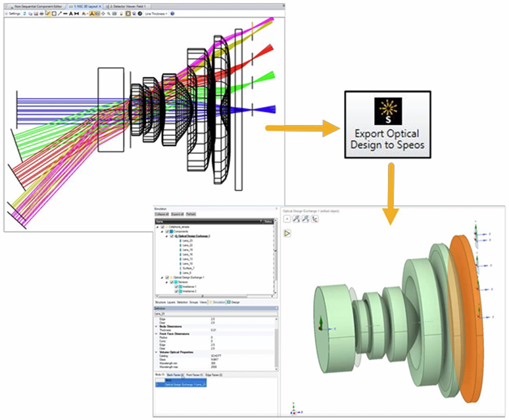Toggle the bold Optical Design Exchange.1 checkbox
The width and height of the screenshot is (509, 420).
coord(172,236)
